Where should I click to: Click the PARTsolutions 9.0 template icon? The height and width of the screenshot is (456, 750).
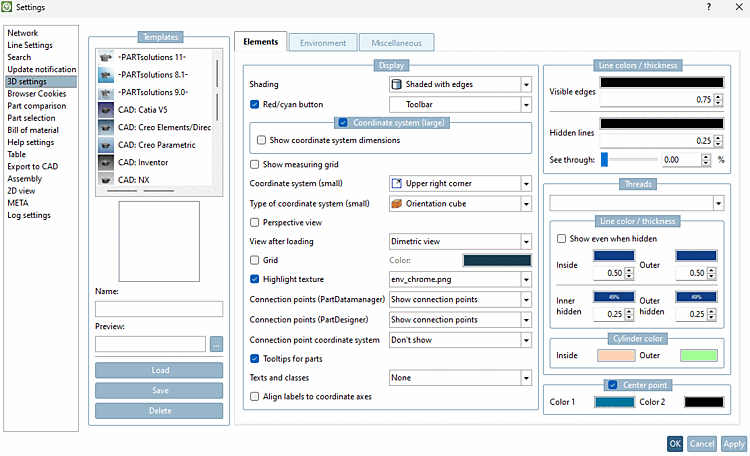[x=106, y=92]
